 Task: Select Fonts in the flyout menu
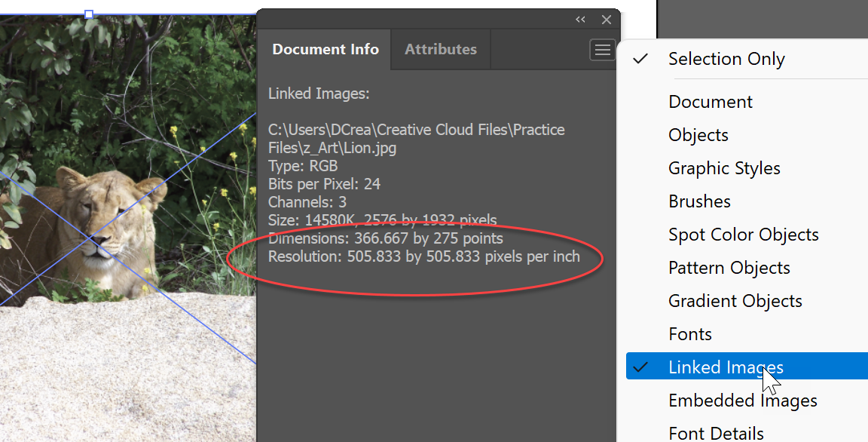(689, 333)
